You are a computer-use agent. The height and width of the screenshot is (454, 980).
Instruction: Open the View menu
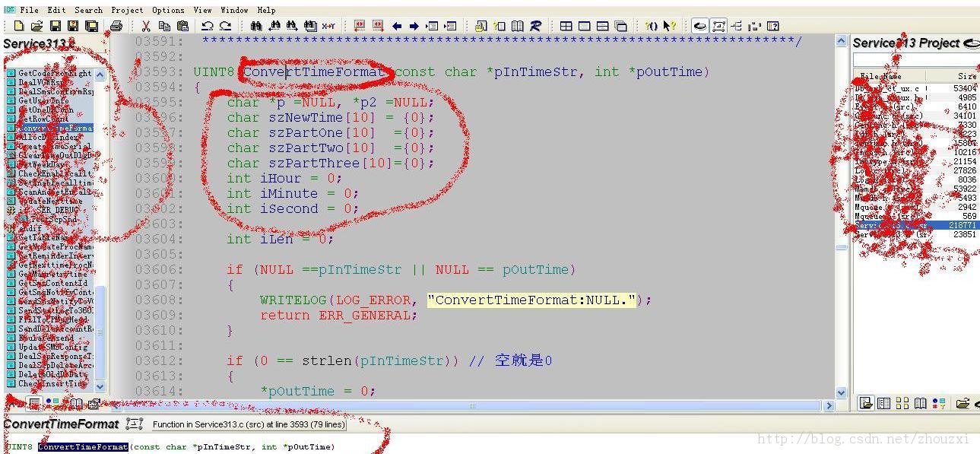(x=202, y=10)
